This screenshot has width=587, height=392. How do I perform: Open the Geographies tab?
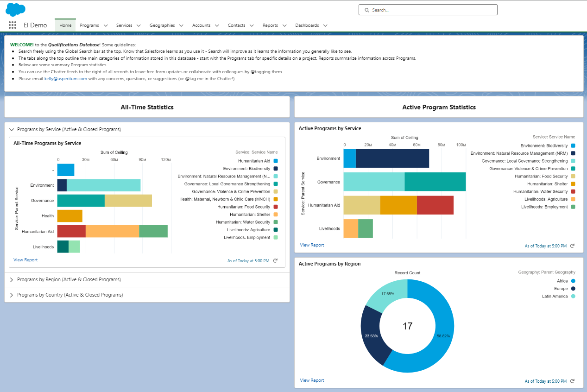click(x=162, y=25)
